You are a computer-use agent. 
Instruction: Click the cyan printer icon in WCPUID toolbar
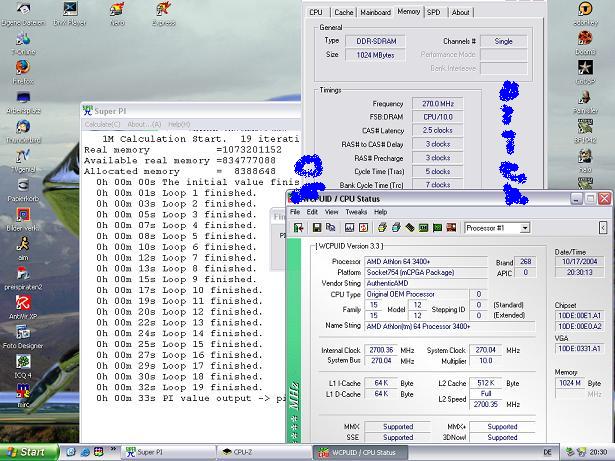396,228
